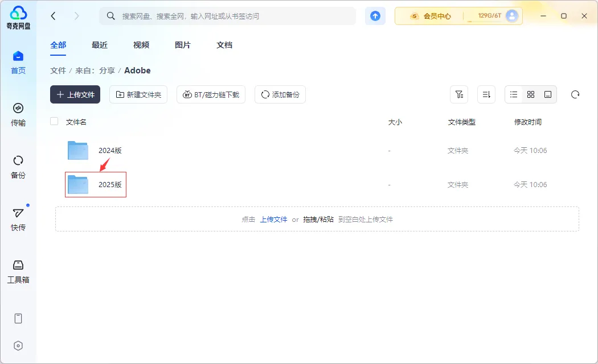Open 快传 quick transfer
598x364 pixels.
pos(18,220)
